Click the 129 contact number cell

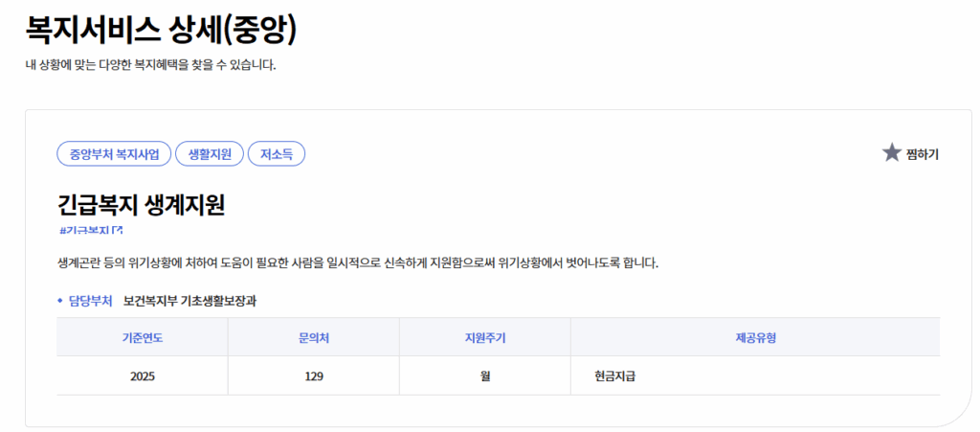click(314, 376)
